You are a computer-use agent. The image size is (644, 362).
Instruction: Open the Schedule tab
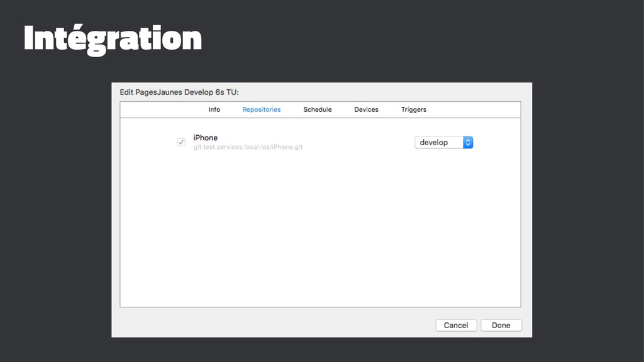tap(318, 109)
